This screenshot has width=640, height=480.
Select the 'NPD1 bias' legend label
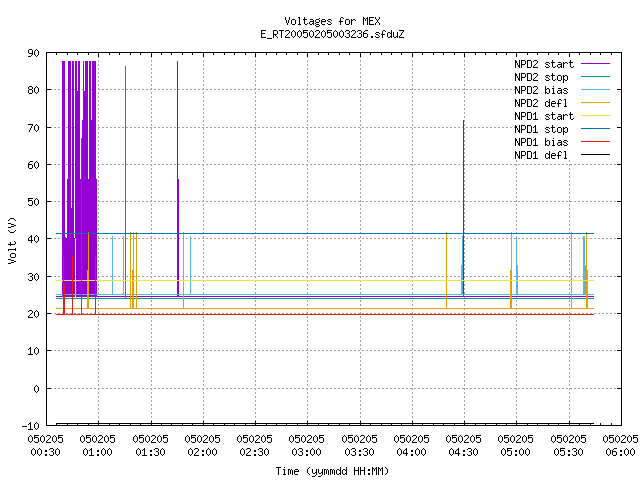541,142
